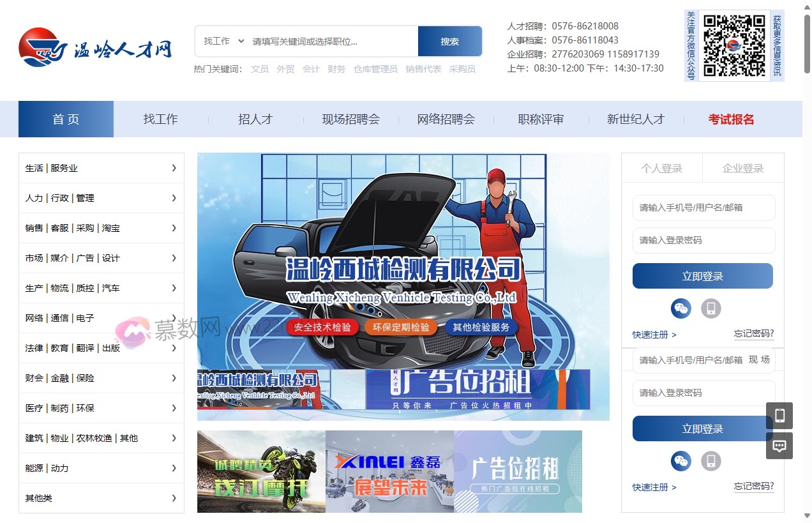The width and height of the screenshot is (812, 523).
Task: Click the 忘记密码? link in the first login form
Action: 753,333
